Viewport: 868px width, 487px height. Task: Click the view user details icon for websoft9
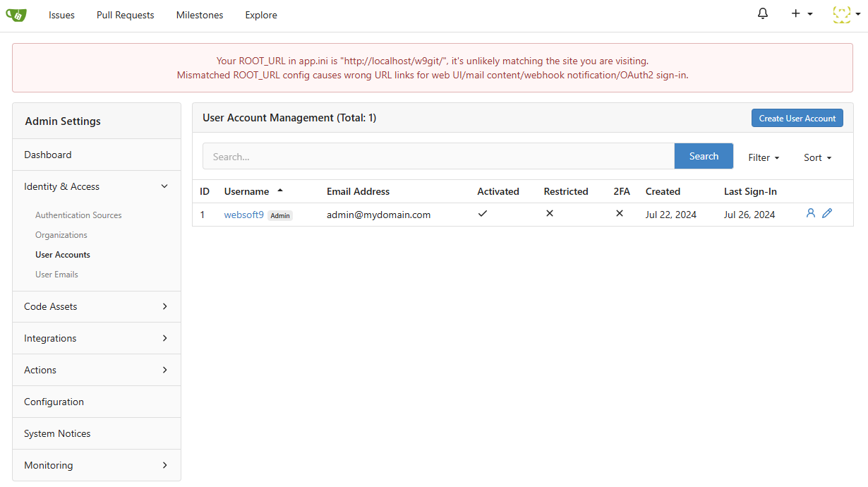tap(810, 213)
